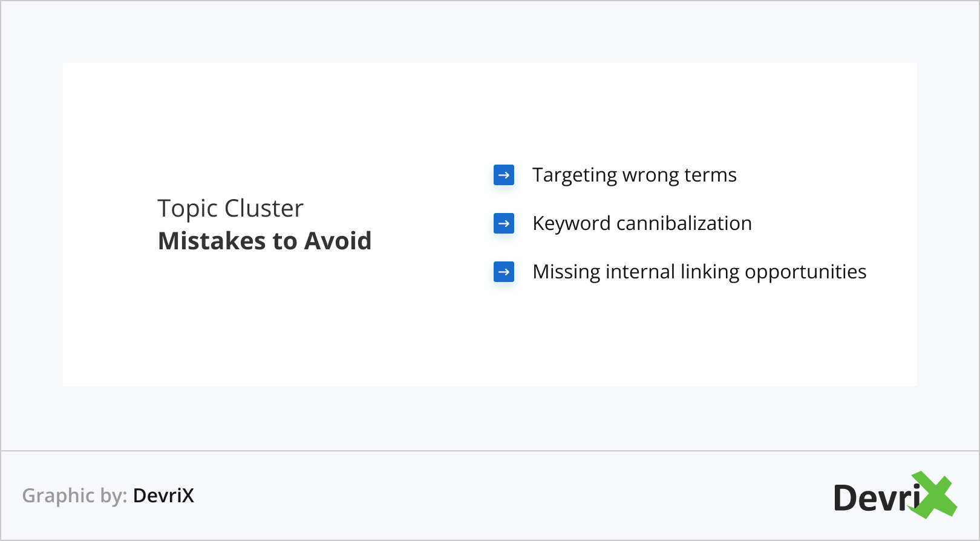Viewport: 980px width, 541px height.
Task: Click the word "Keyword" in the second item
Action: 571,223
